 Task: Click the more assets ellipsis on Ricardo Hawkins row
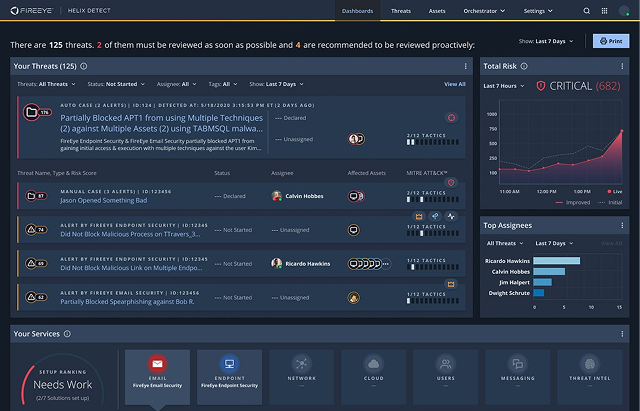pos(385,264)
